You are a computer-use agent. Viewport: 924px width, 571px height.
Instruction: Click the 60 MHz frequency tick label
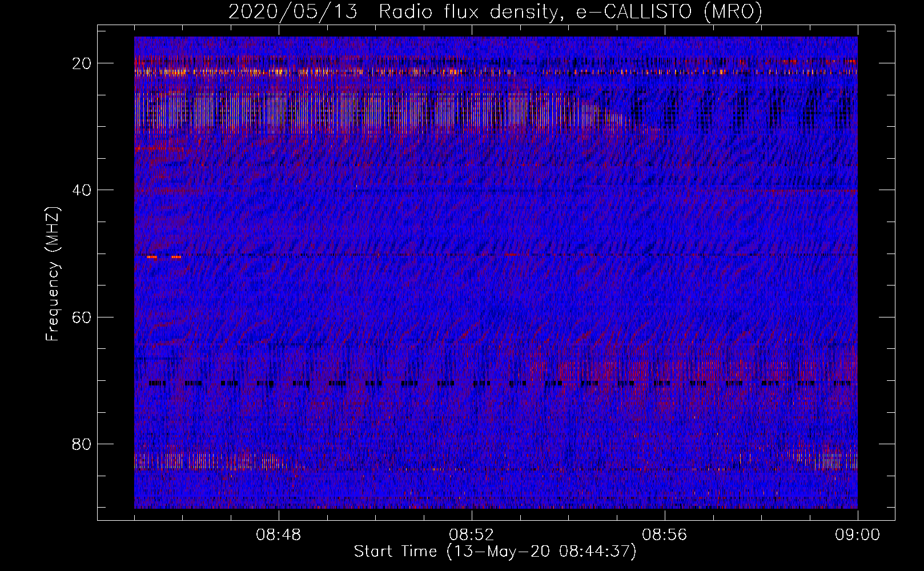[x=82, y=317]
